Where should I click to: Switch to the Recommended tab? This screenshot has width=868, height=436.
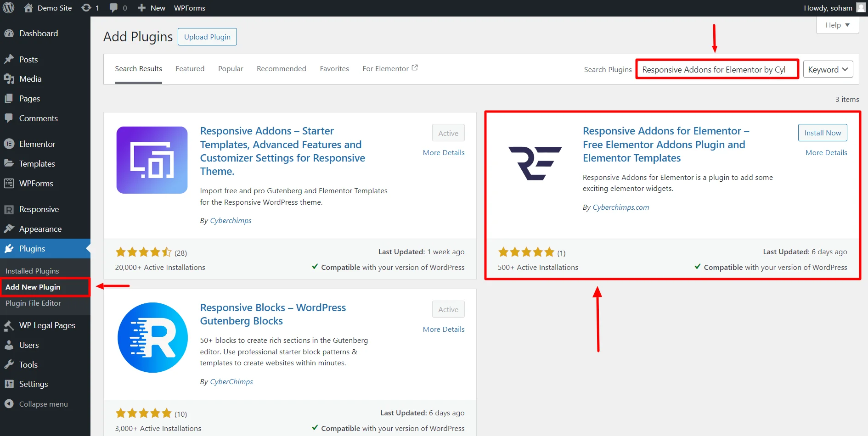click(x=281, y=69)
